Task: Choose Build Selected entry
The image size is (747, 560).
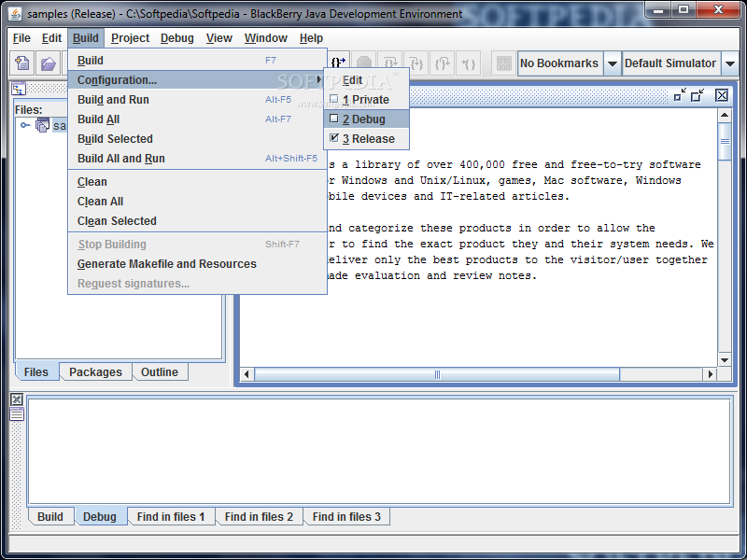Action: tap(197, 138)
